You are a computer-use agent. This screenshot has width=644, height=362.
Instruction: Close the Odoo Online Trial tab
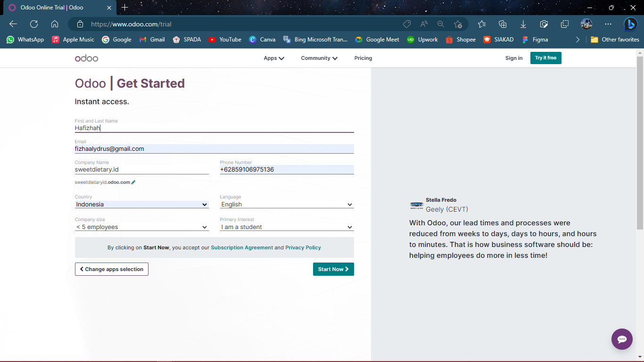pos(109,8)
